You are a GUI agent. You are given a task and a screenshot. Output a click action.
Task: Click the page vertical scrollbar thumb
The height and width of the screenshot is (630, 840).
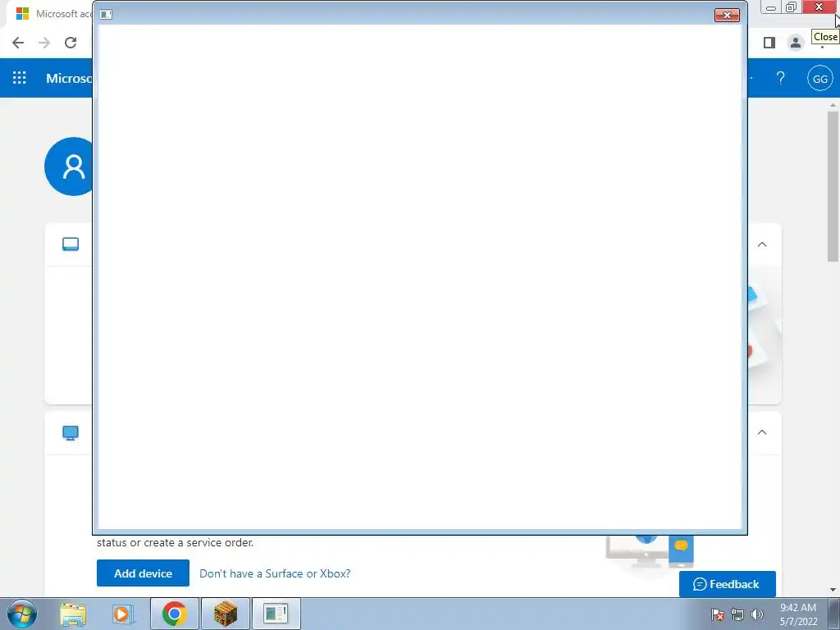(833, 186)
